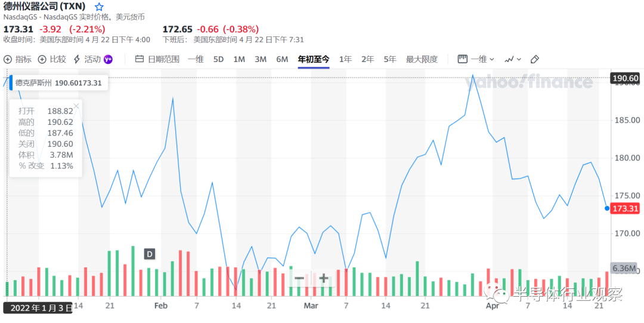Select the 5D time range
Screen dimensions: 644x323
218,59
